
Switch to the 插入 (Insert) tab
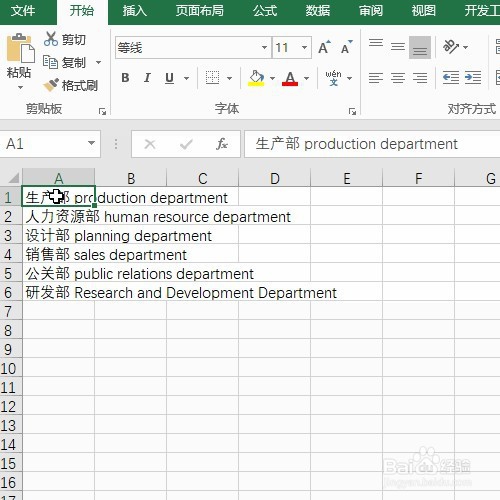(x=135, y=11)
